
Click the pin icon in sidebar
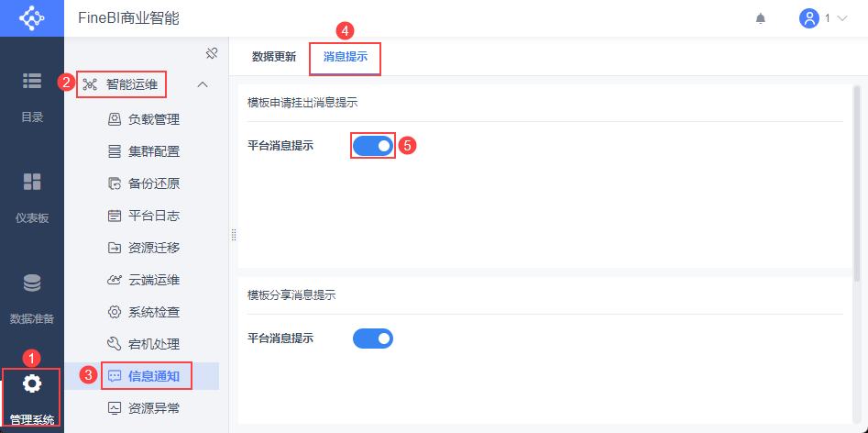click(211, 53)
